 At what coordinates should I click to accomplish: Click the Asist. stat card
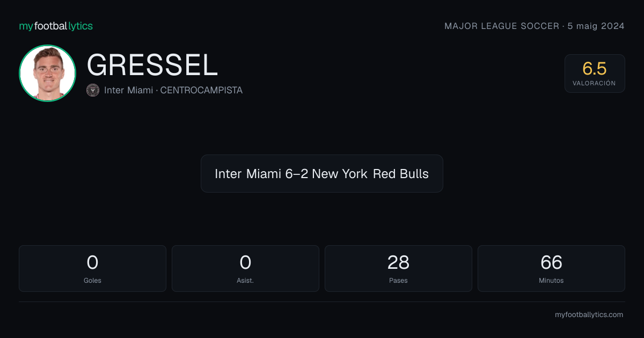click(245, 268)
